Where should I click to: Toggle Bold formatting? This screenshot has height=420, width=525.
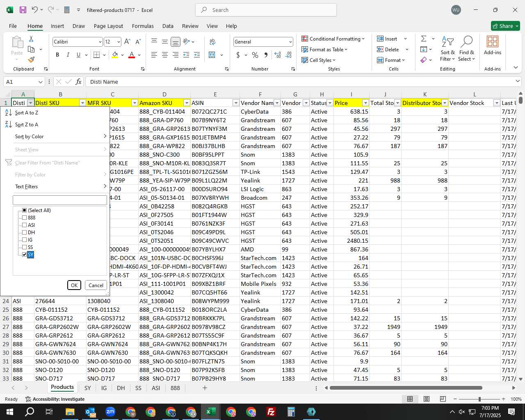pyautogui.click(x=57, y=55)
